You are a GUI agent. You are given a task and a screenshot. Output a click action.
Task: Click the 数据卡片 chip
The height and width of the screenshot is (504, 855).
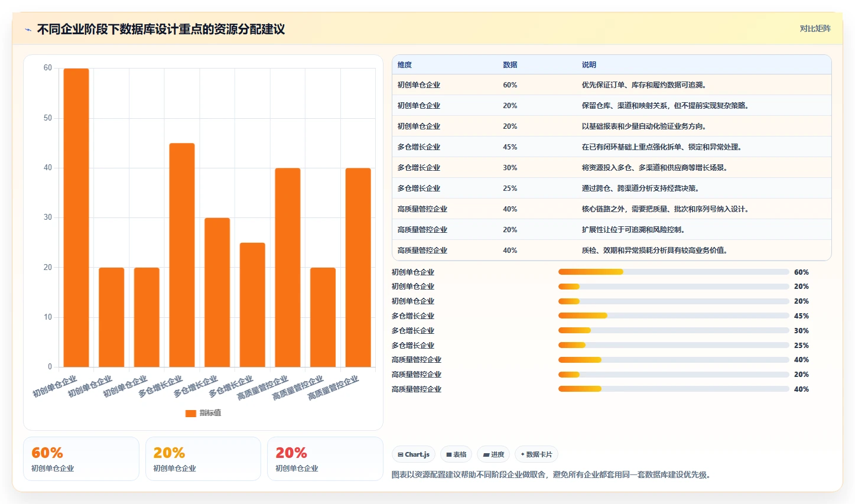point(537,454)
